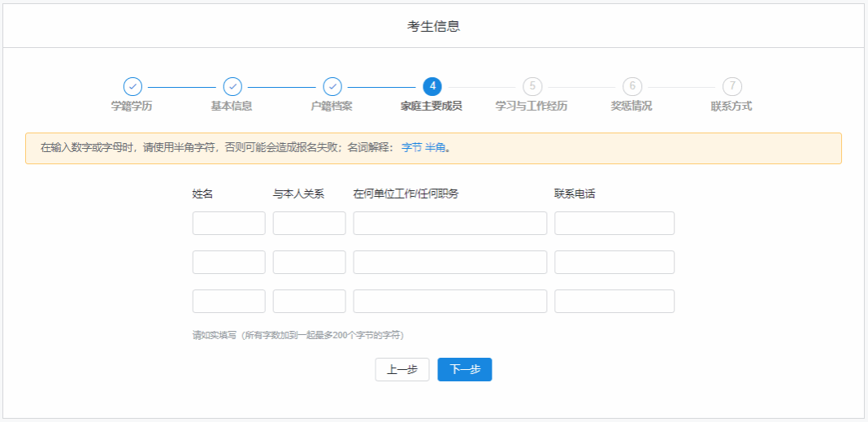Click first row 联系电话 field
The height and width of the screenshot is (422, 868).
point(614,224)
